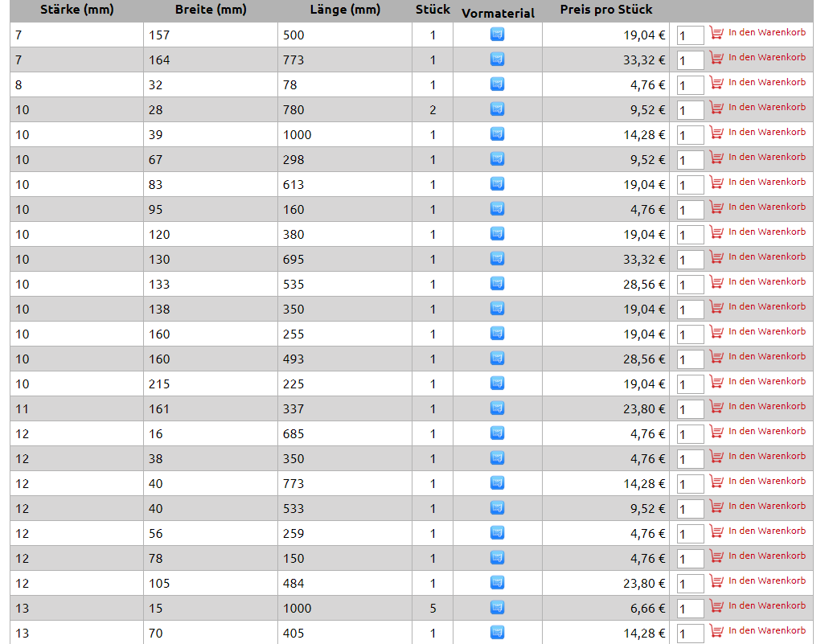Focus quantity field in the 15 x 1000 row
Screen dimensions: 829x644
pyautogui.click(x=691, y=609)
